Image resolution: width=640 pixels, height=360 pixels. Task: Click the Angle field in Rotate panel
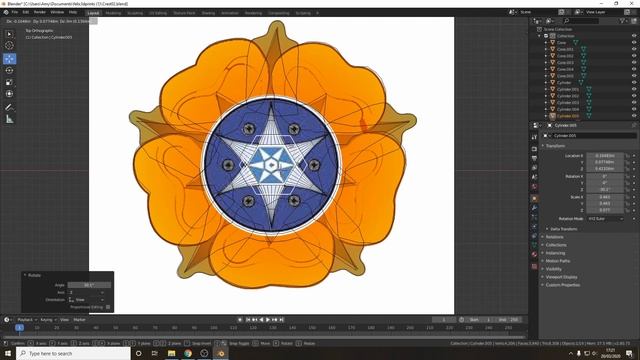pyautogui.click(x=89, y=285)
